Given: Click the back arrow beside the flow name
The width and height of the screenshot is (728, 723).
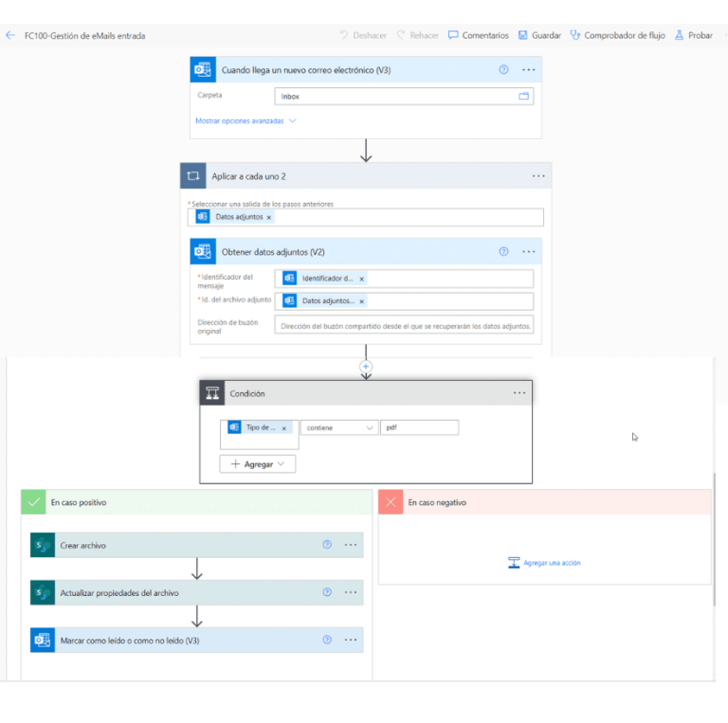Looking at the screenshot, I should point(10,35).
